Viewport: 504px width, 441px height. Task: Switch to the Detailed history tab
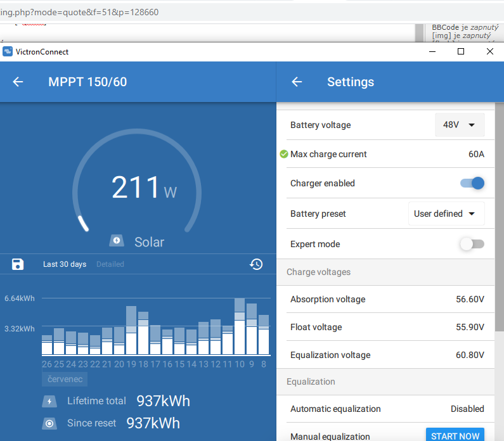click(x=110, y=264)
